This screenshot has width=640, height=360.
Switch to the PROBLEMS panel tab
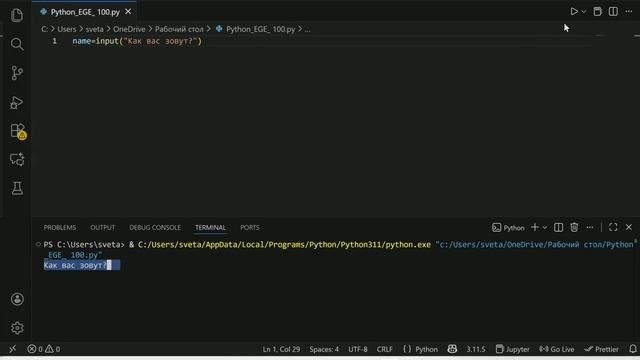(60, 227)
